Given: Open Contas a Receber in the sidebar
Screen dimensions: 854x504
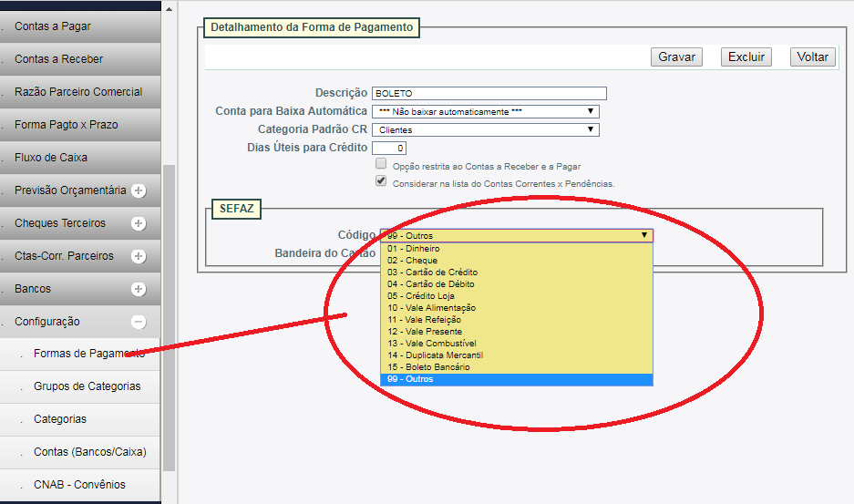Looking at the screenshot, I should [x=58, y=59].
